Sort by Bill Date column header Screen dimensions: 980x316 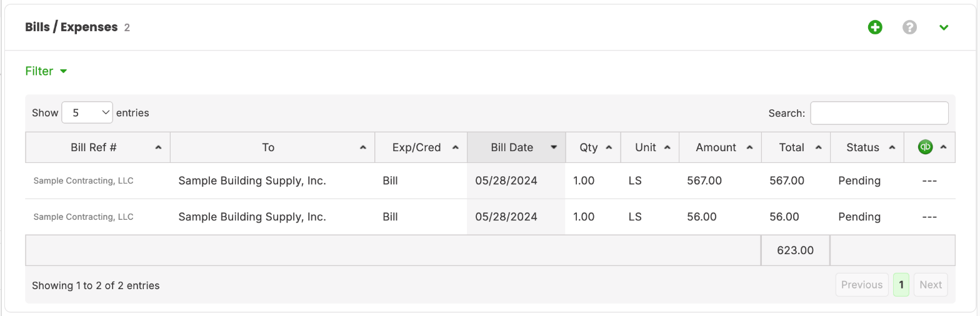tap(516, 147)
